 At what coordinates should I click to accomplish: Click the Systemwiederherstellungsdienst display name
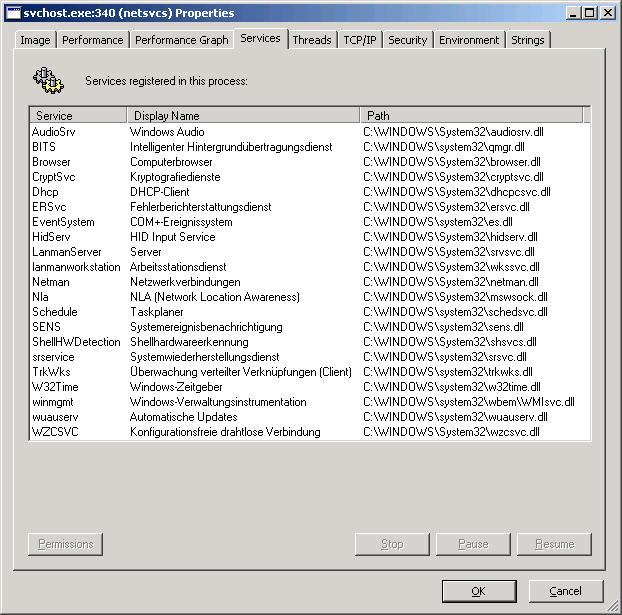coord(205,357)
